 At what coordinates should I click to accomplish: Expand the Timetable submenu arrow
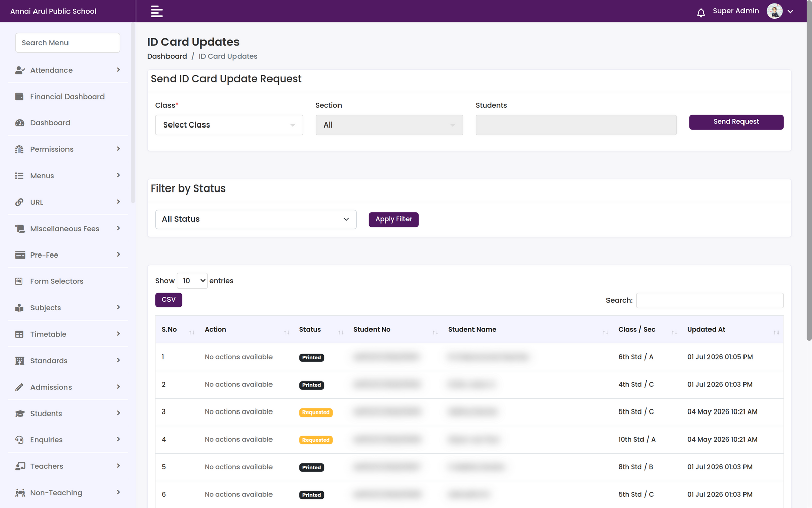(x=118, y=334)
